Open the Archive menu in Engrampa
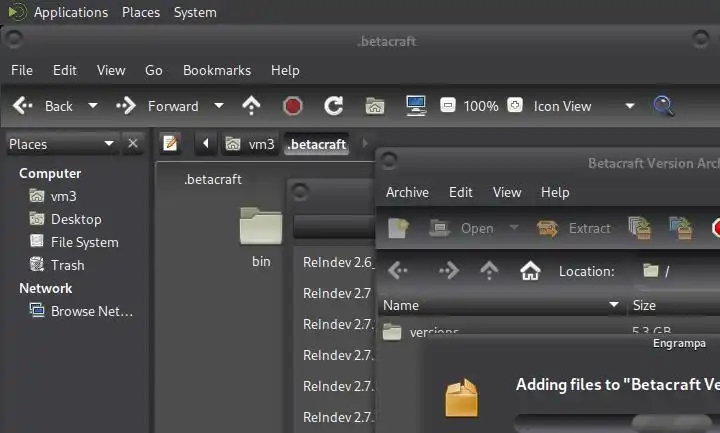 point(407,192)
